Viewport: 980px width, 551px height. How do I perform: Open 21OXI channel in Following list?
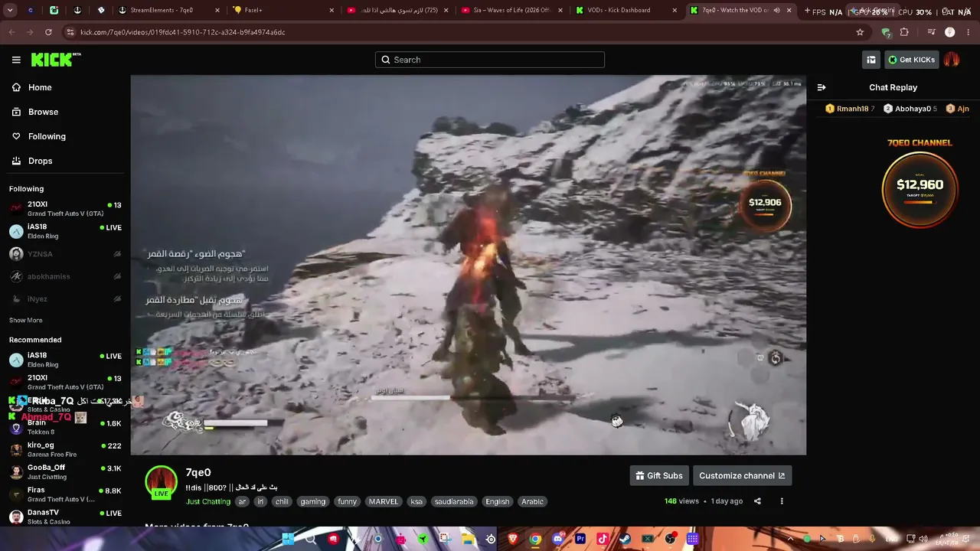[x=65, y=209]
